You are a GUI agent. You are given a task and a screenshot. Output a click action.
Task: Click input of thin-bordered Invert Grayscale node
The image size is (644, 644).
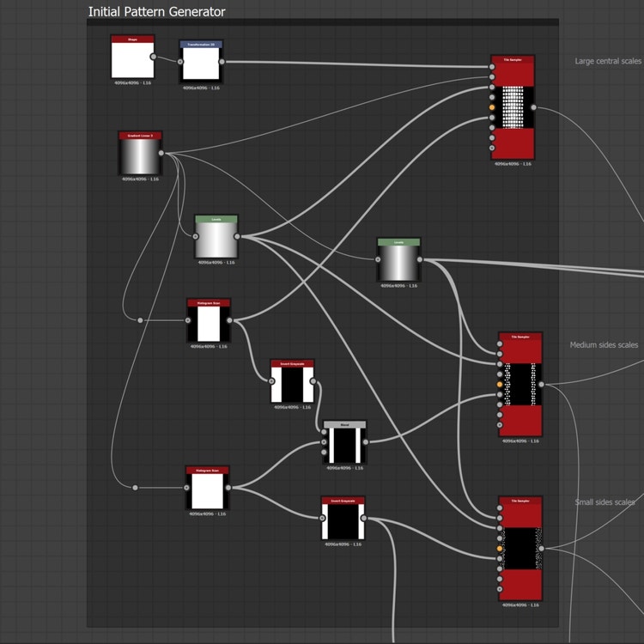[322, 519]
